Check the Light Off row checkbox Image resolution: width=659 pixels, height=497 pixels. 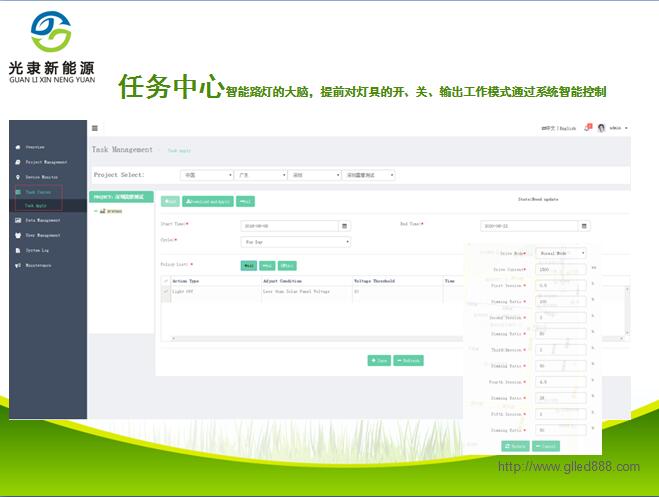(166, 291)
